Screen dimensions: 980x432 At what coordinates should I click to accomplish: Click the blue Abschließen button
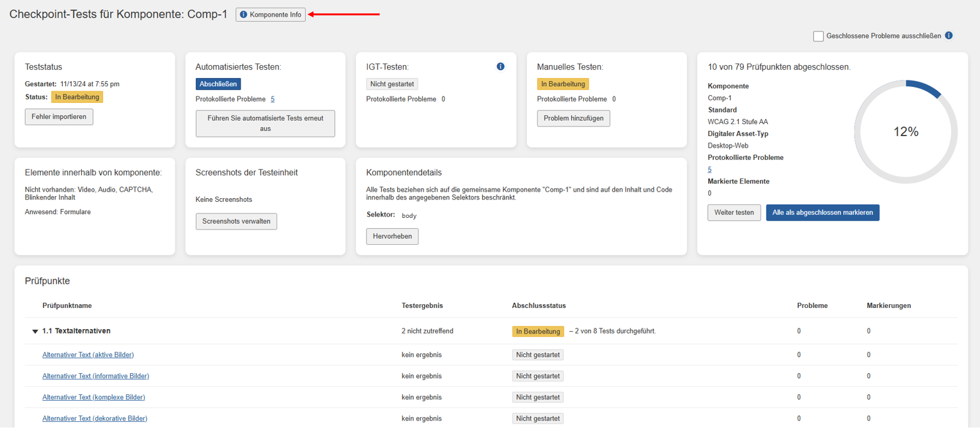218,84
